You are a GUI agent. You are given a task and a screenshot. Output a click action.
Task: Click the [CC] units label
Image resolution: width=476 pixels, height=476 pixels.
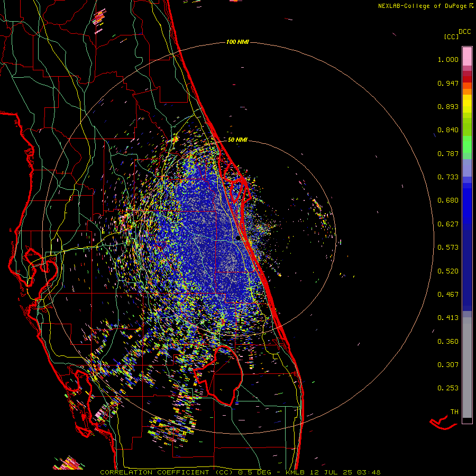pyautogui.click(x=451, y=36)
